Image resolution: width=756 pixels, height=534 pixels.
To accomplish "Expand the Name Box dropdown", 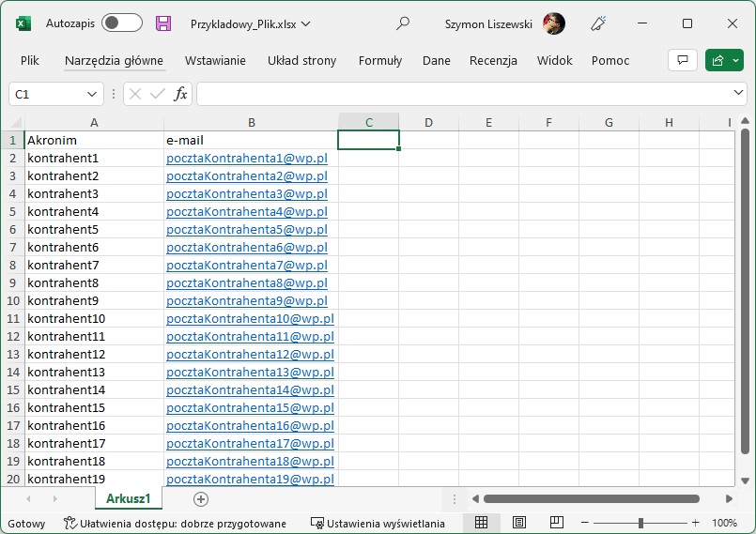I will coord(92,94).
